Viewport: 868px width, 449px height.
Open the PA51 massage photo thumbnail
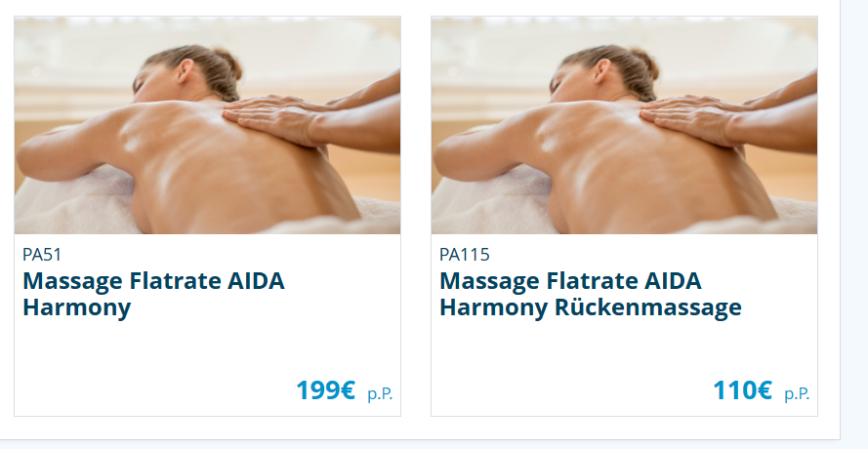207,125
